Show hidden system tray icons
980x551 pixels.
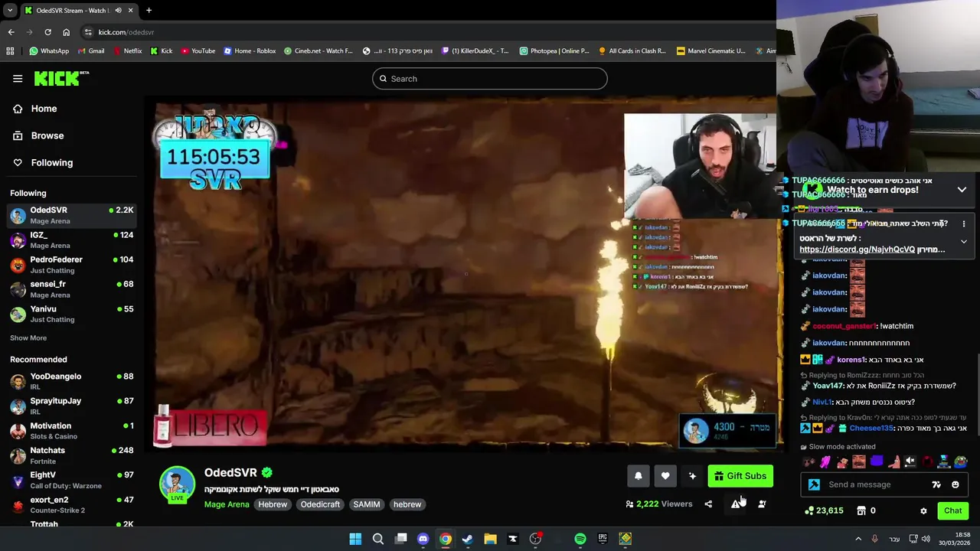click(858, 539)
